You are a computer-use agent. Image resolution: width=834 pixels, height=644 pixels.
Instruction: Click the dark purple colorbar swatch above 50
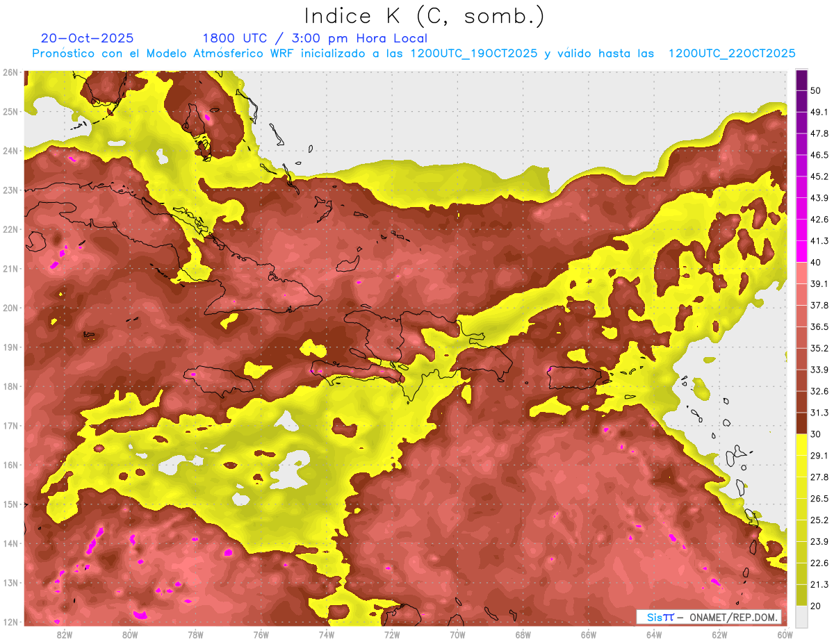[801, 80]
